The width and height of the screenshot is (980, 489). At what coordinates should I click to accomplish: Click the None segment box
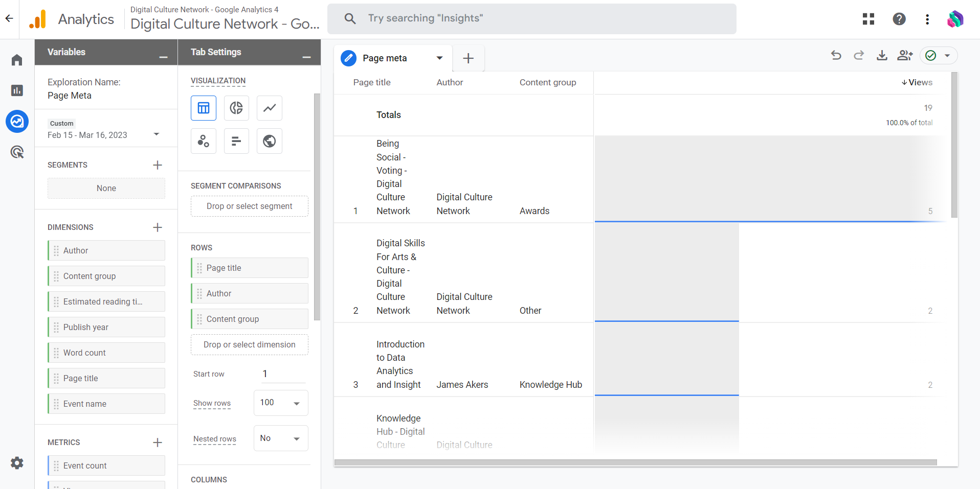(106, 188)
